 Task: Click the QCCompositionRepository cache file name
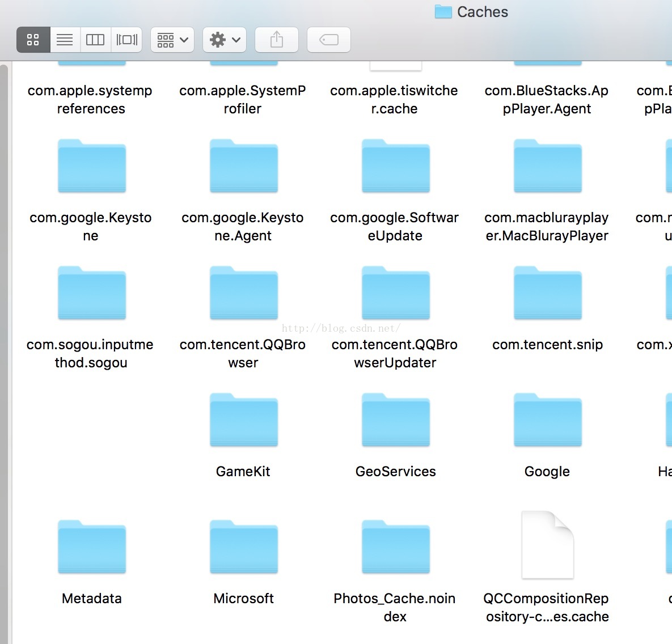[547, 607]
